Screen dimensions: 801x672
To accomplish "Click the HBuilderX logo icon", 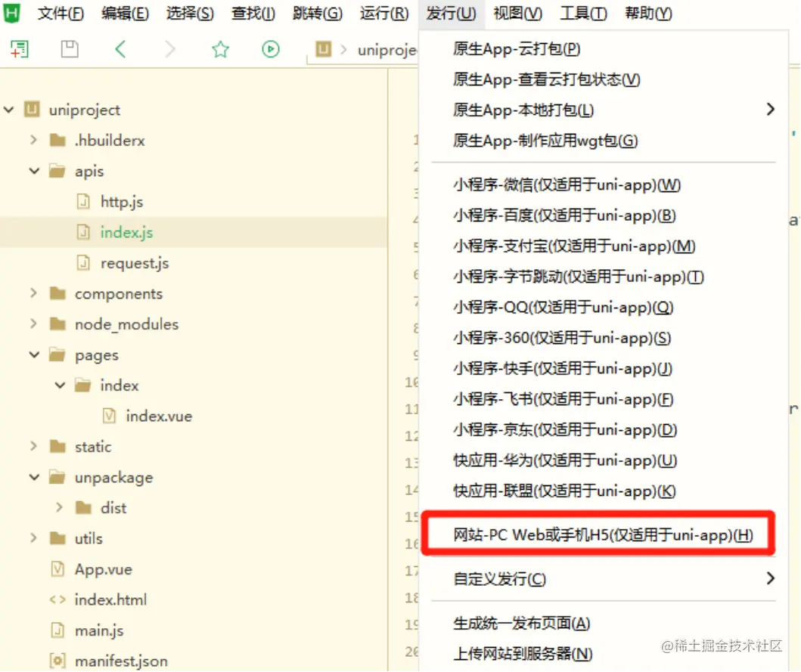I will 12,12.
